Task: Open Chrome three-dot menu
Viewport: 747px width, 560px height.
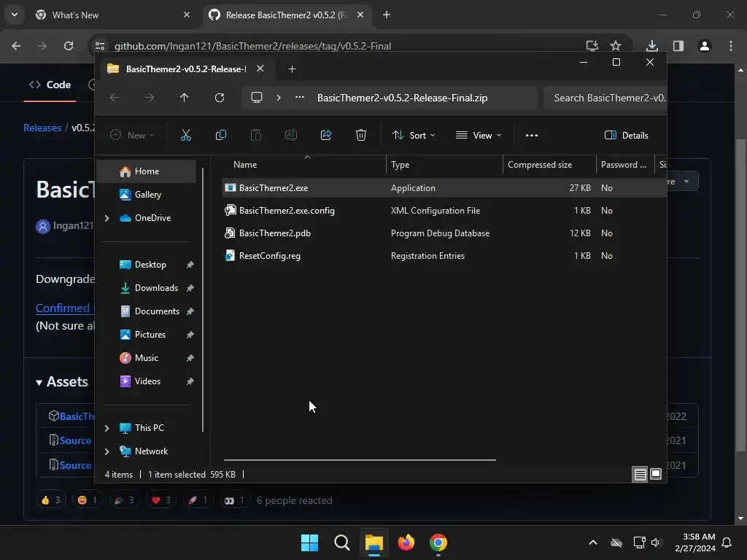Action: (x=731, y=46)
